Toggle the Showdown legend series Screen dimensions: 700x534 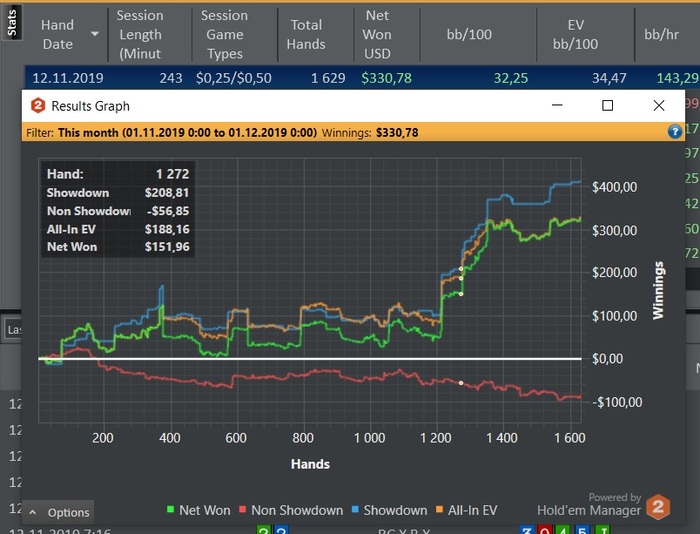coord(388,510)
